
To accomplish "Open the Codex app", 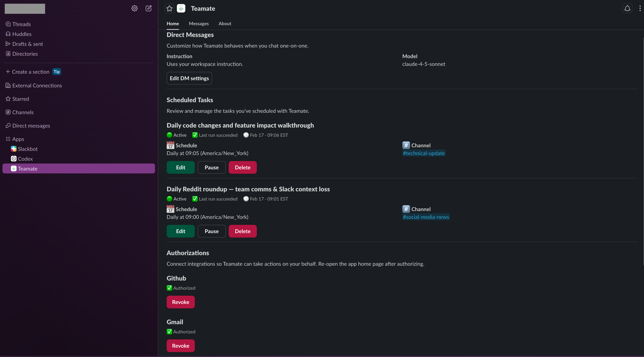I will [25, 158].
